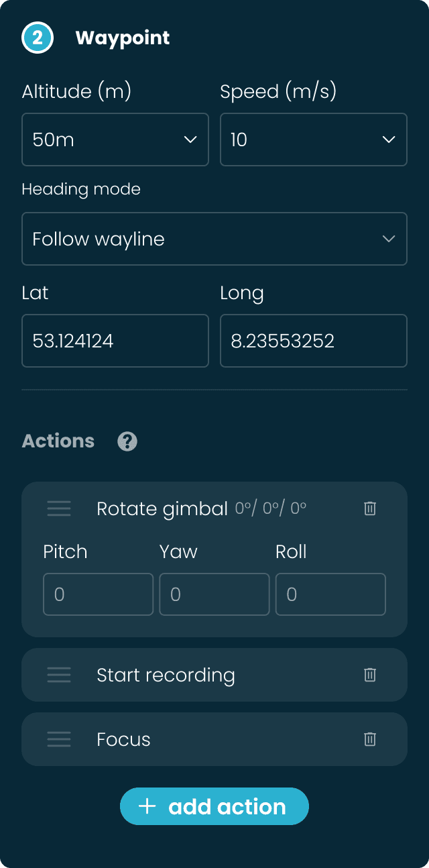Screen dimensions: 429x868
Task: Delete the Focus action
Action: (x=369, y=739)
